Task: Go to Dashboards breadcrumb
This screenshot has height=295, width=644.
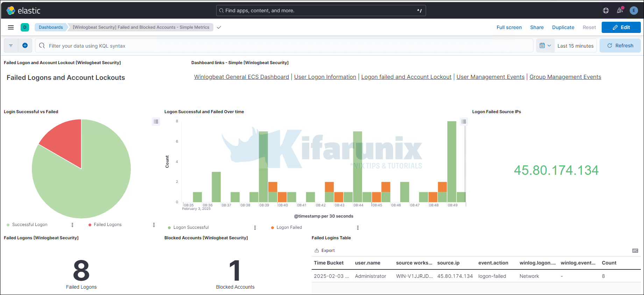Action: (51, 27)
